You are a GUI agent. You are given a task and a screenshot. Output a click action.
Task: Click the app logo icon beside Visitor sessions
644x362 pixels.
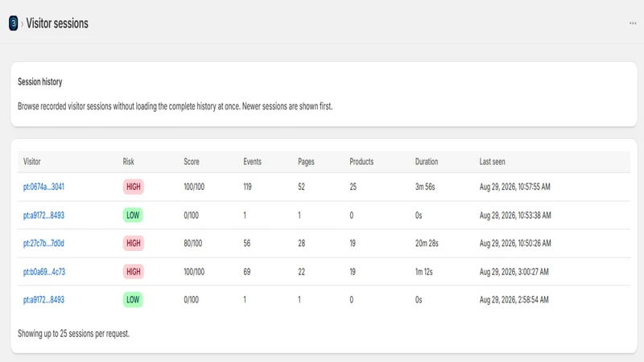pos(13,23)
